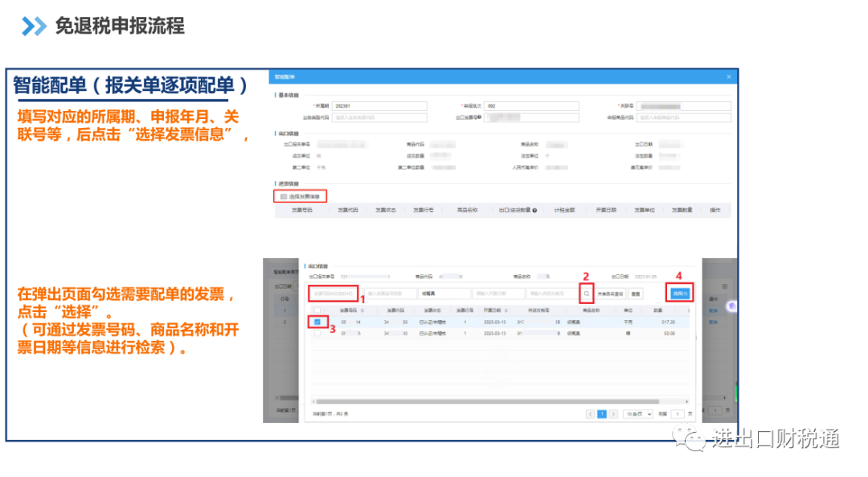
Task: Click the purple floating assistant icon
Action: point(732,306)
